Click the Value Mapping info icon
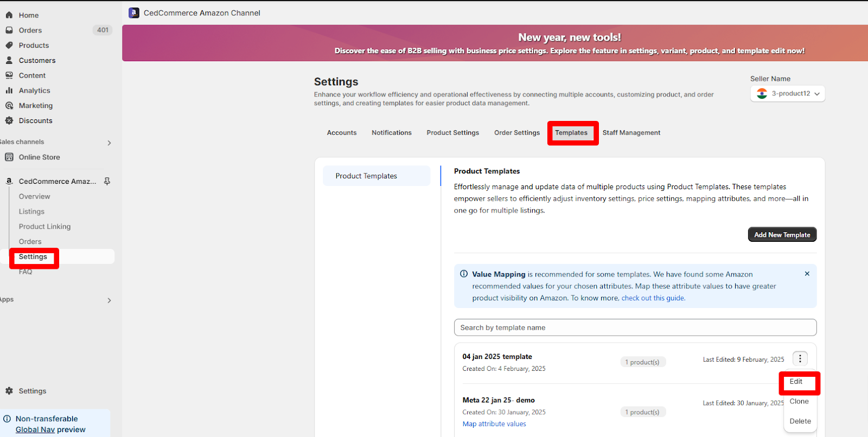 point(464,274)
